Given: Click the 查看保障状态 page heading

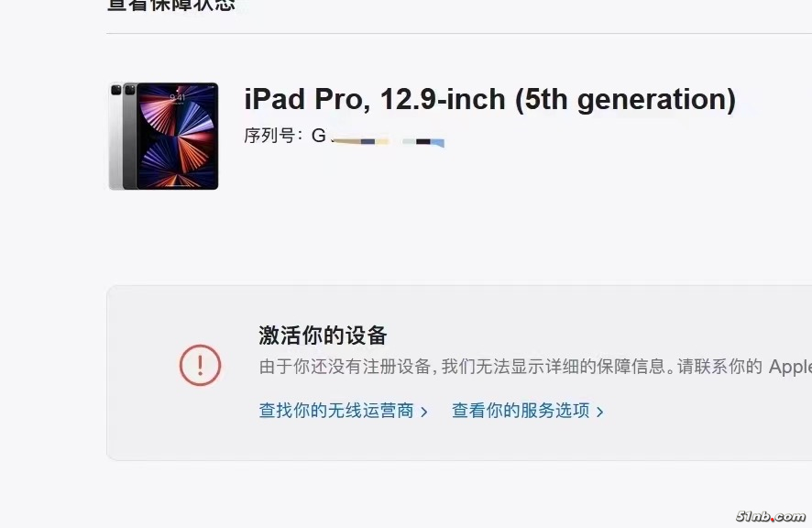Looking at the screenshot, I should click(x=171, y=5).
